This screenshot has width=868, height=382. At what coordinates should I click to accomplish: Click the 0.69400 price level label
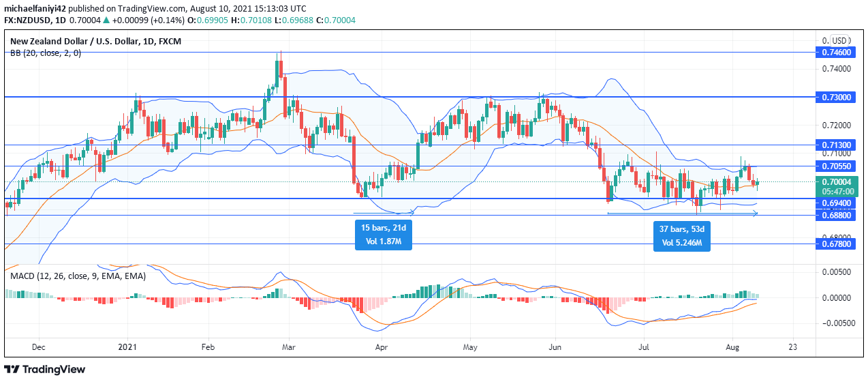(836, 203)
